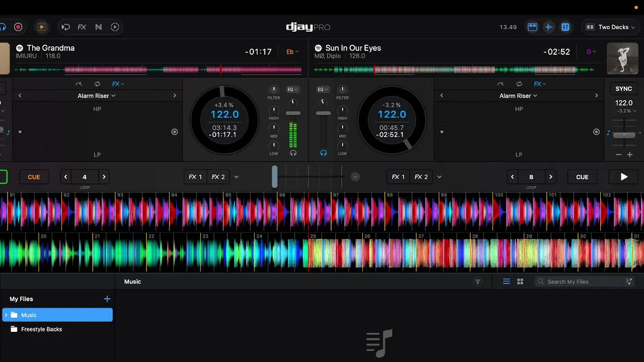Open the G key dropdown on right deck
The height and width of the screenshot is (362, 644).
591,52
